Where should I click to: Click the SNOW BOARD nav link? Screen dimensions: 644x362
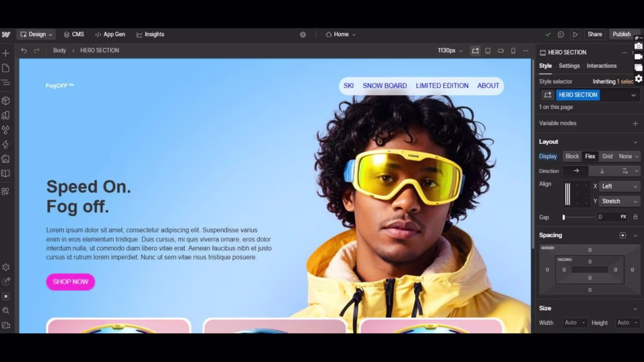click(385, 86)
